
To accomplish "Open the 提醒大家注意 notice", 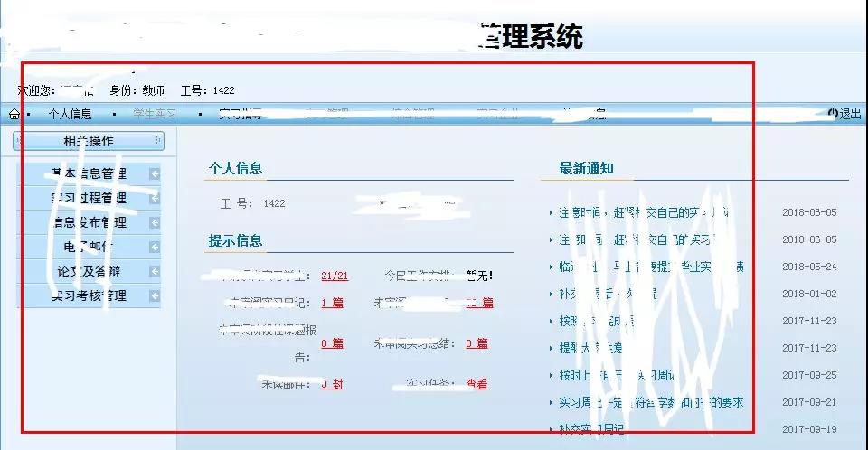I will point(590,348).
